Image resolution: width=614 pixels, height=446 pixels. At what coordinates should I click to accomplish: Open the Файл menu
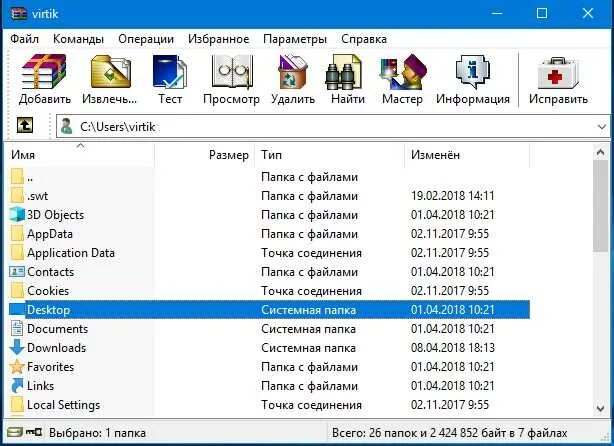[x=24, y=39]
